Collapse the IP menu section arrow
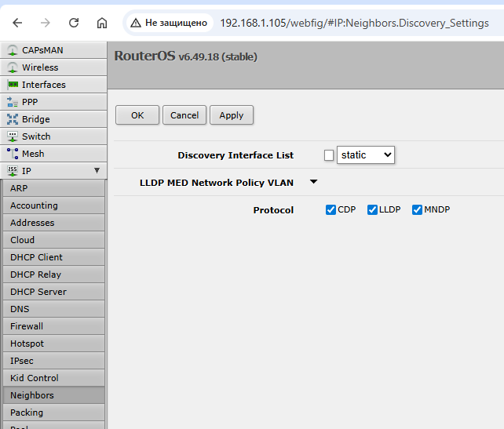504x429 pixels. [97, 170]
